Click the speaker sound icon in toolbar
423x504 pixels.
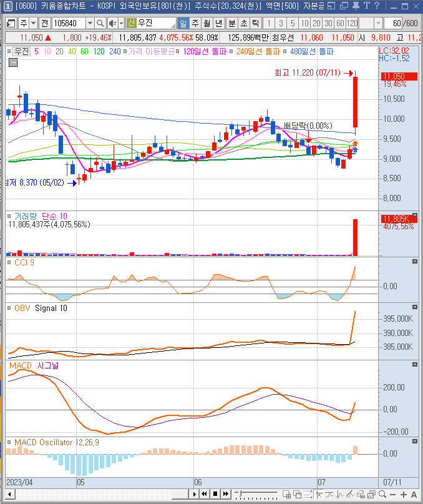click(x=112, y=23)
